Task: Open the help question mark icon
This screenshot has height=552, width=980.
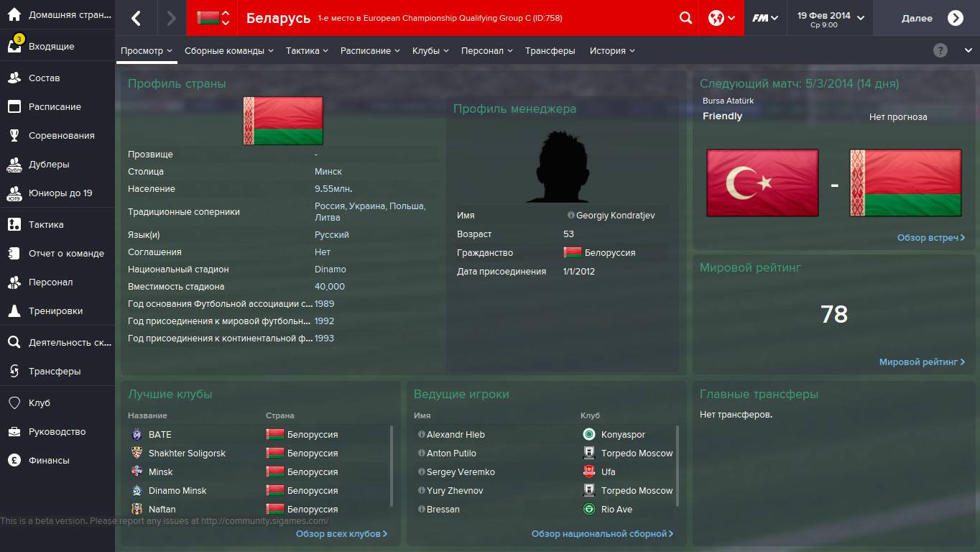Action: [x=940, y=50]
